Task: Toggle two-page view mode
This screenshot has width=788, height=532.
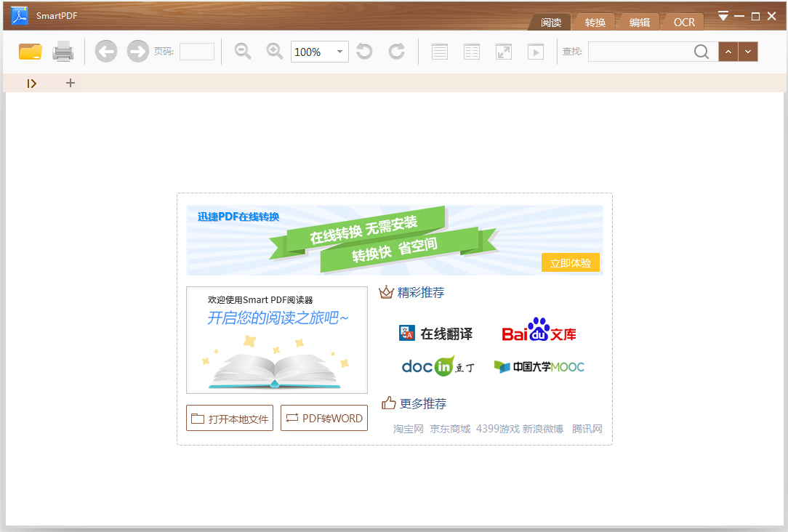Action: click(471, 52)
